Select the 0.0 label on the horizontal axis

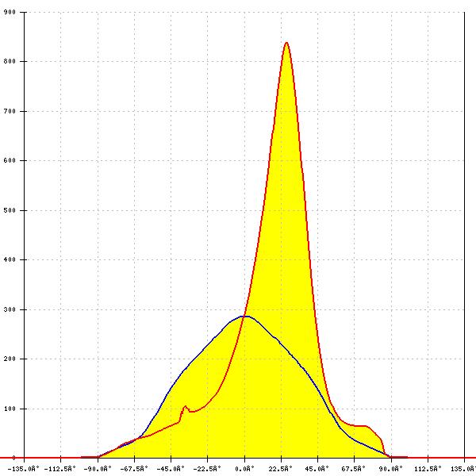point(244,469)
